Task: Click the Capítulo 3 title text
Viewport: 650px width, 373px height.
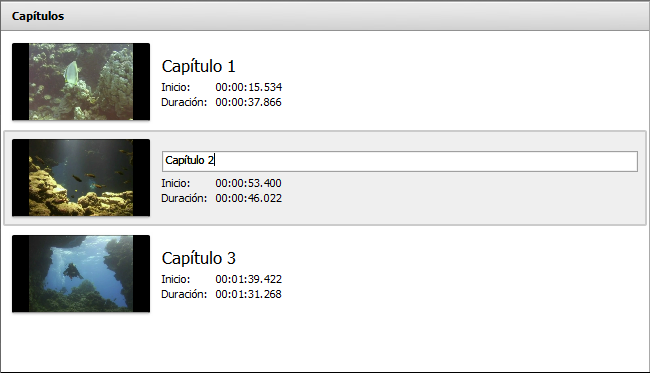Action: point(199,258)
